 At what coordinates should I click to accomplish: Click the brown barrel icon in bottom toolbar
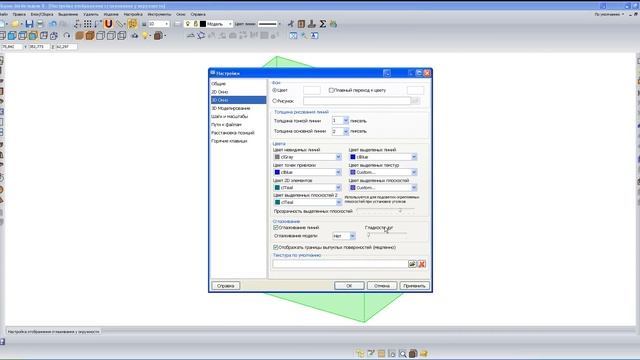[x=413, y=353]
